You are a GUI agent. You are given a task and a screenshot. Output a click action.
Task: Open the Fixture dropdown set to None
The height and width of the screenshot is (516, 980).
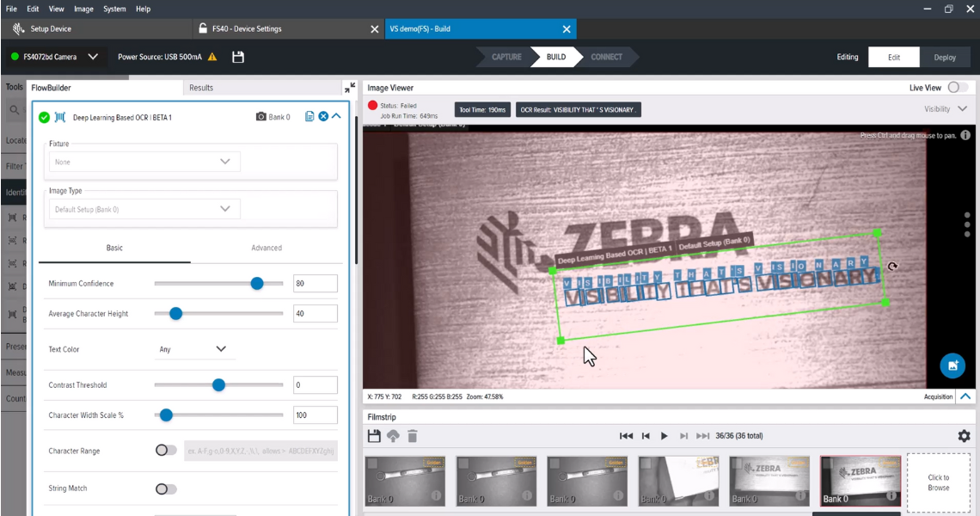[x=144, y=162]
